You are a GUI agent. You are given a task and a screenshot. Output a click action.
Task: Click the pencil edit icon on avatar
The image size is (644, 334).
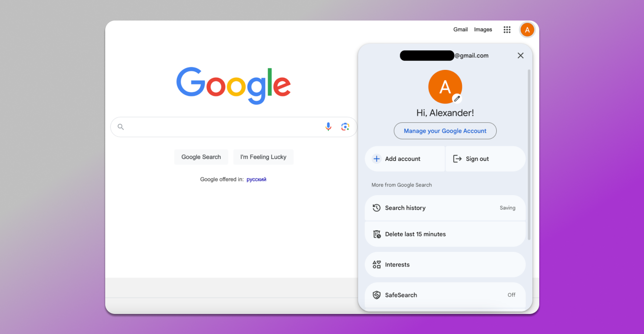click(x=457, y=98)
